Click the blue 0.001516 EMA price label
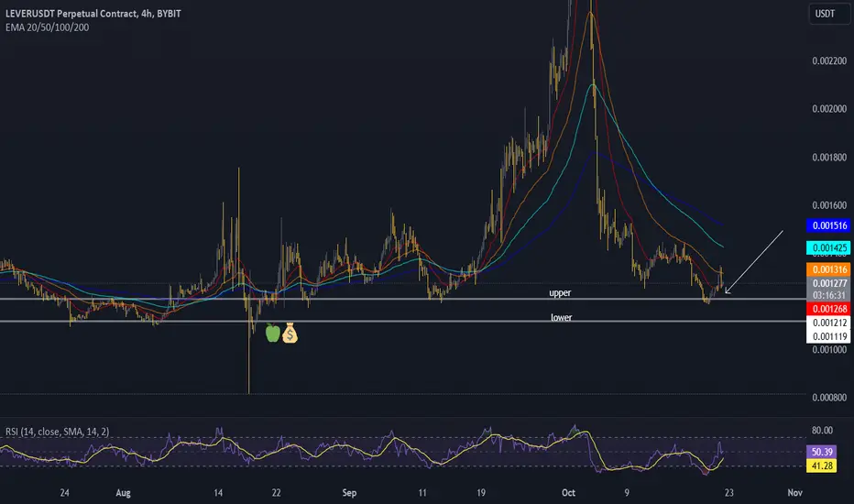Screen dimensions: 854x504 829,225
